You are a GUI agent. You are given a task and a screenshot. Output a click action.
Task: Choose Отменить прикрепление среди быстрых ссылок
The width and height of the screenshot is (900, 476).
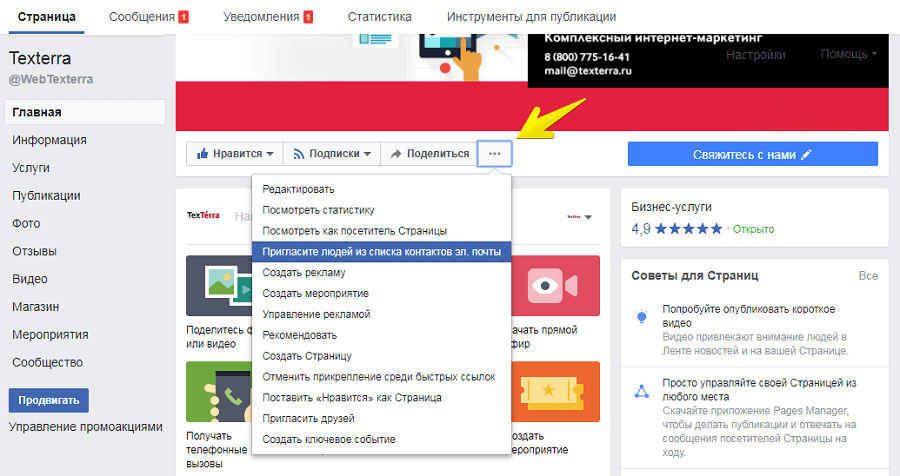381,377
